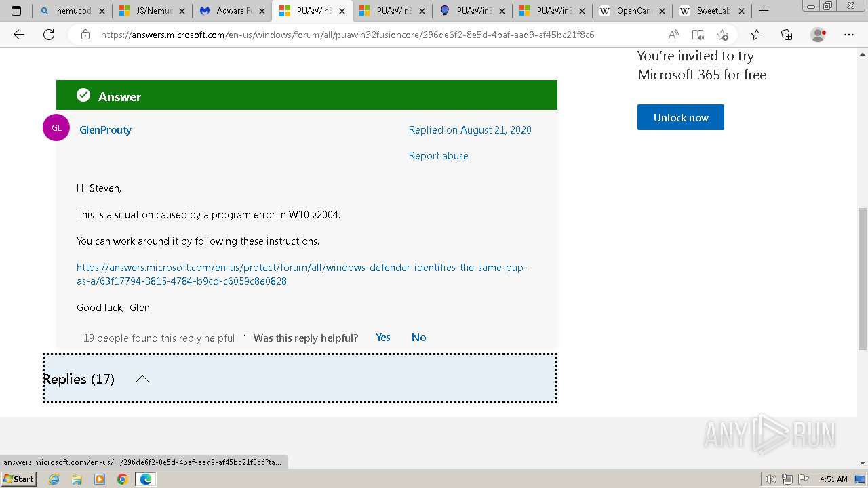Open GlenProuty's profile link

click(x=105, y=130)
